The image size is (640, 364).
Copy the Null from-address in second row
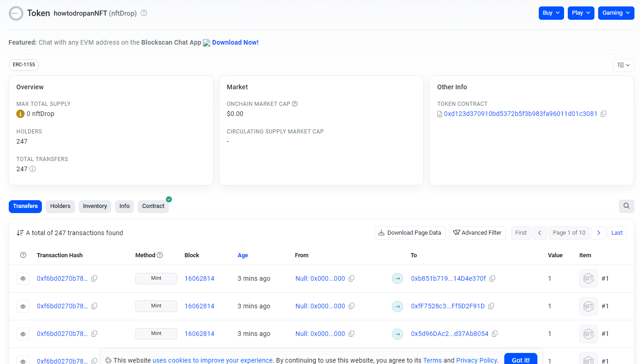(352, 306)
